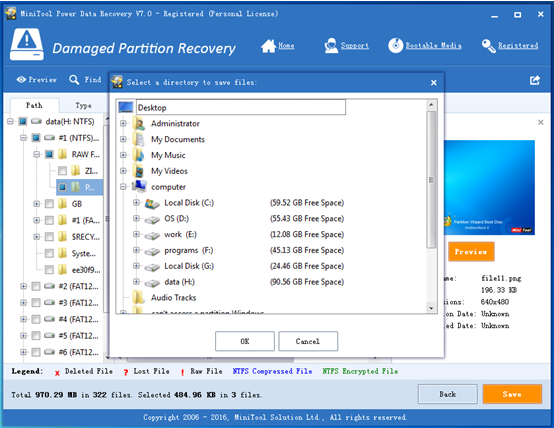Click the Local Disk (G:) drive icon
Viewport: 554px width, 428px height.
click(152, 267)
